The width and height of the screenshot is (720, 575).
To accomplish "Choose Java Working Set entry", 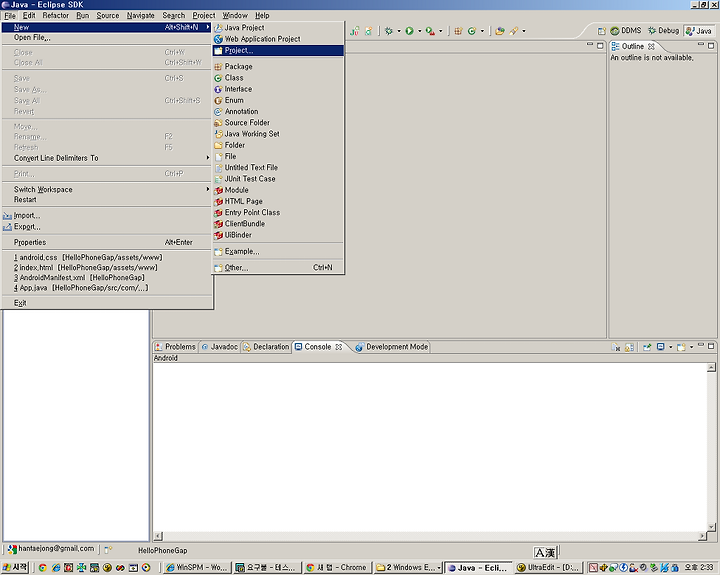I will tap(278, 134).
